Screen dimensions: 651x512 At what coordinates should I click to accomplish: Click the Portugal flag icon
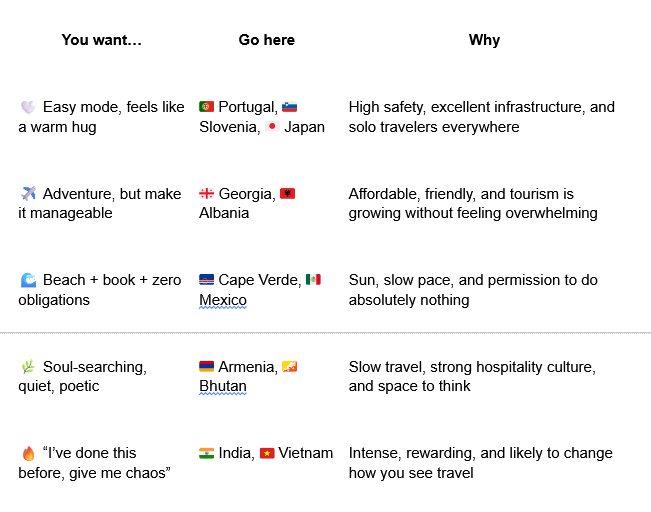click(207, 107)
